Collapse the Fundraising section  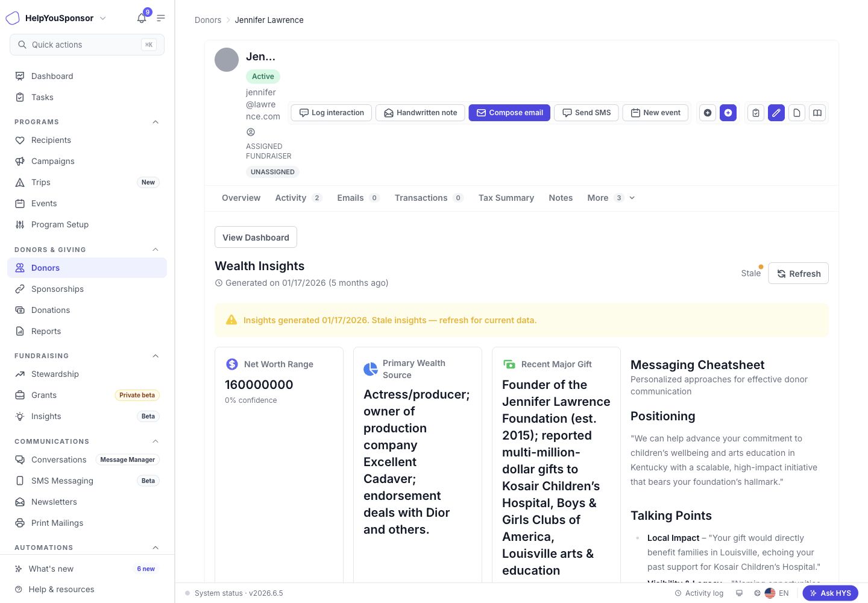click(156, 356)
